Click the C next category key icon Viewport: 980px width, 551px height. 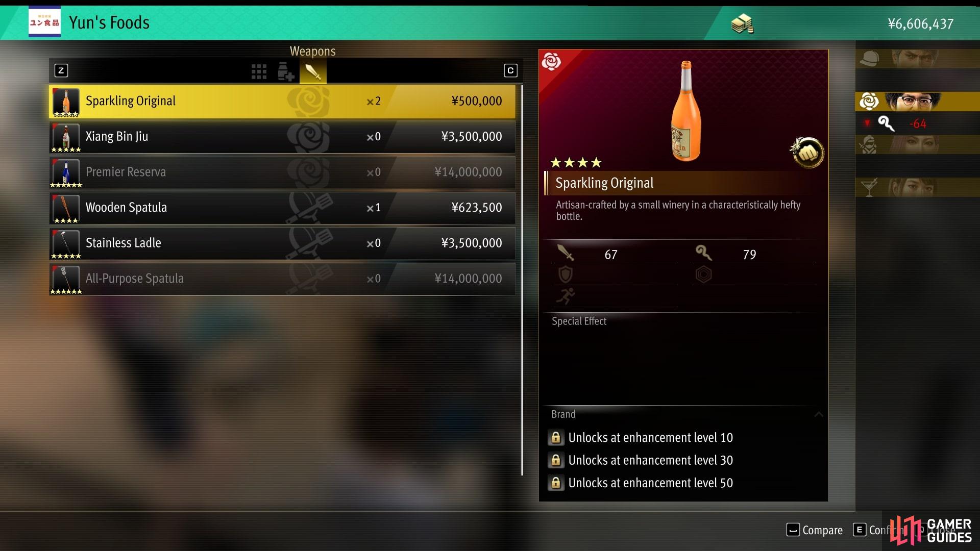tap(510, 70)
